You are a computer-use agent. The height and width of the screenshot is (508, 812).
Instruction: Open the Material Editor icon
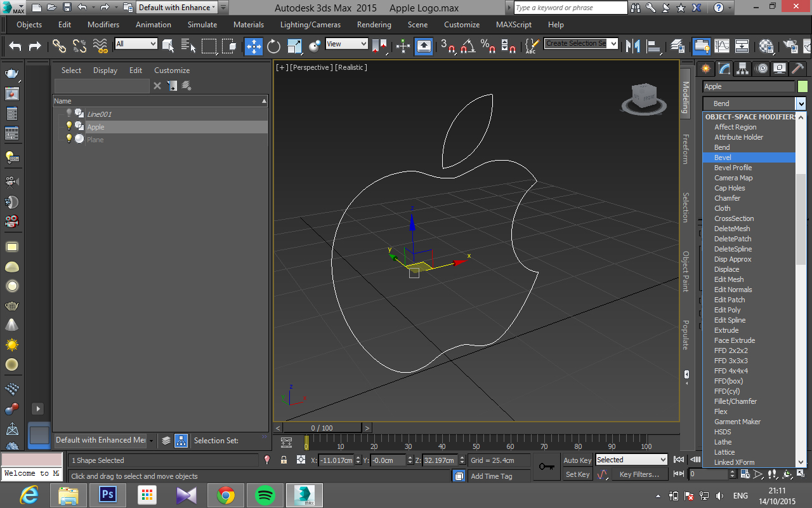766,46
